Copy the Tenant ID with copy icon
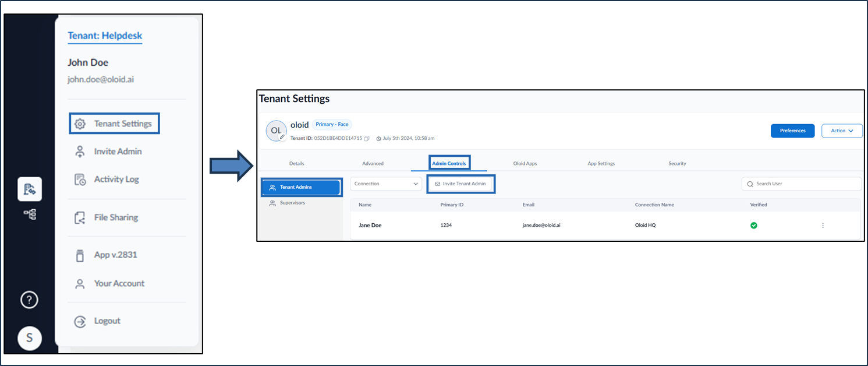Viewport: 868px width, 366px height. (367, 138)
